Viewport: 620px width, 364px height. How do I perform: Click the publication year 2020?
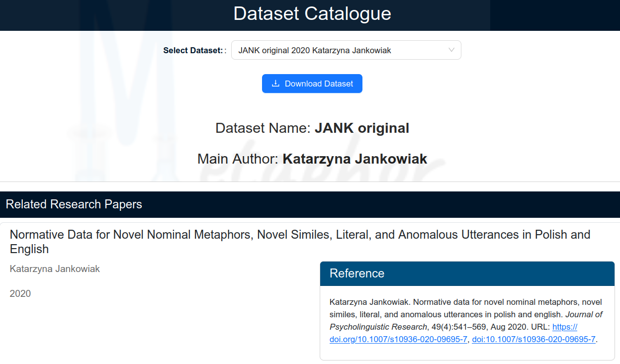[x=20, y=294]
